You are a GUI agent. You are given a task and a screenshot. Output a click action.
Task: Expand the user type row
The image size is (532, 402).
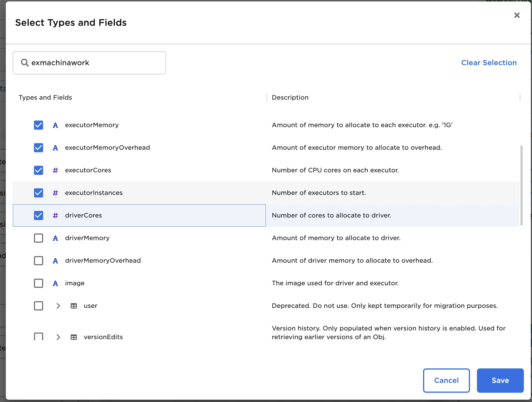(x=58, y=306)
